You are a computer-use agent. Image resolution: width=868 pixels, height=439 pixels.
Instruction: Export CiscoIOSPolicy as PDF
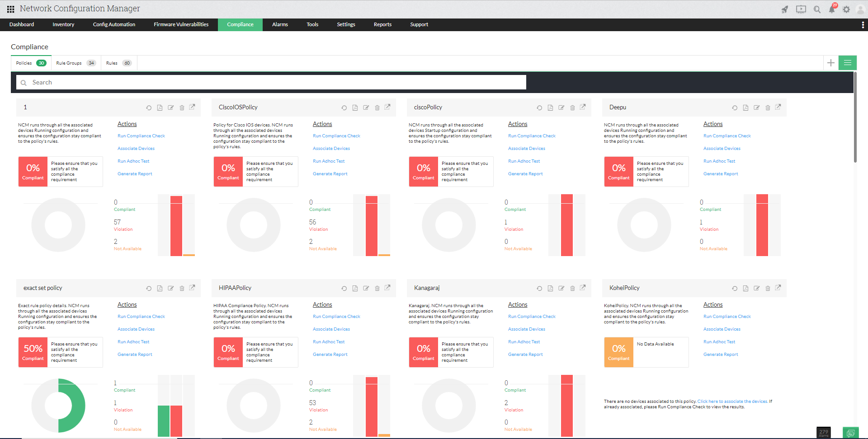[355, 107]
